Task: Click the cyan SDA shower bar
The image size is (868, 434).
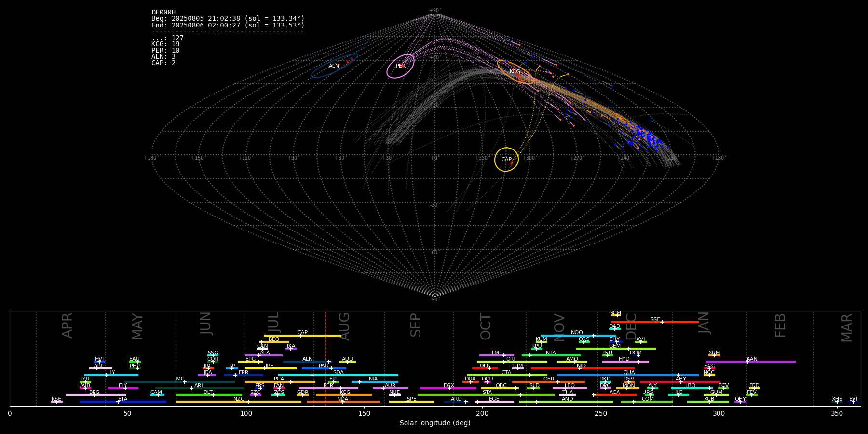Action: coord(338,375)
